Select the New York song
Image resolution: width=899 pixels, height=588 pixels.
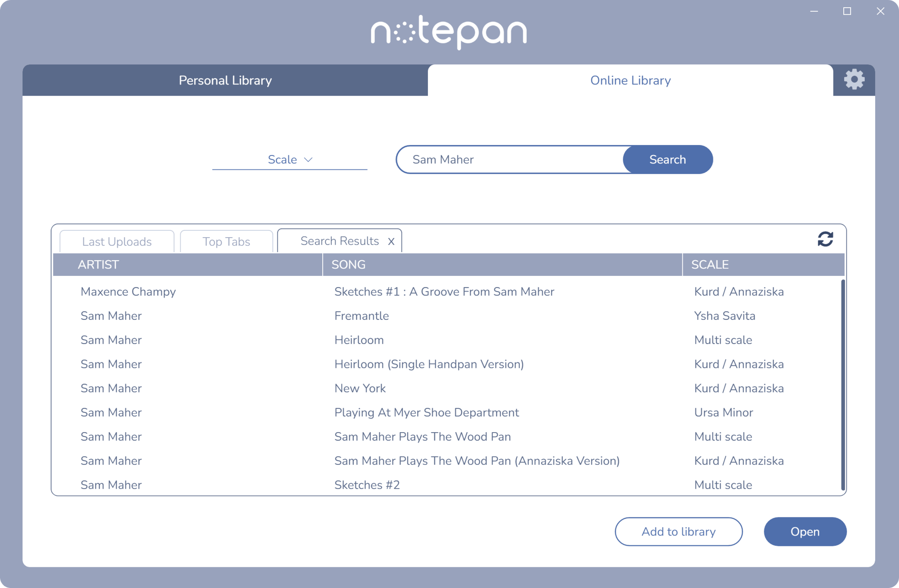tap(360, 389)
